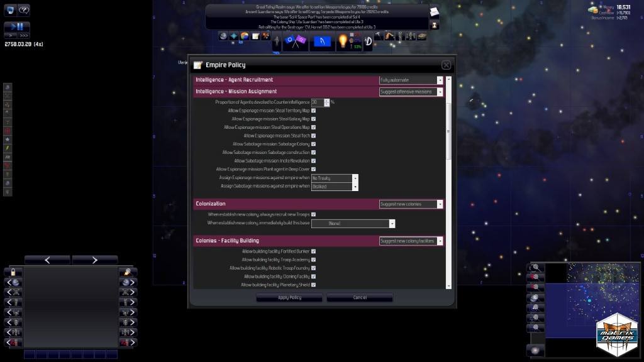Select next colony with right globe arrow
The width and height of the screenshot is (644, 362).
coord(128,282)
